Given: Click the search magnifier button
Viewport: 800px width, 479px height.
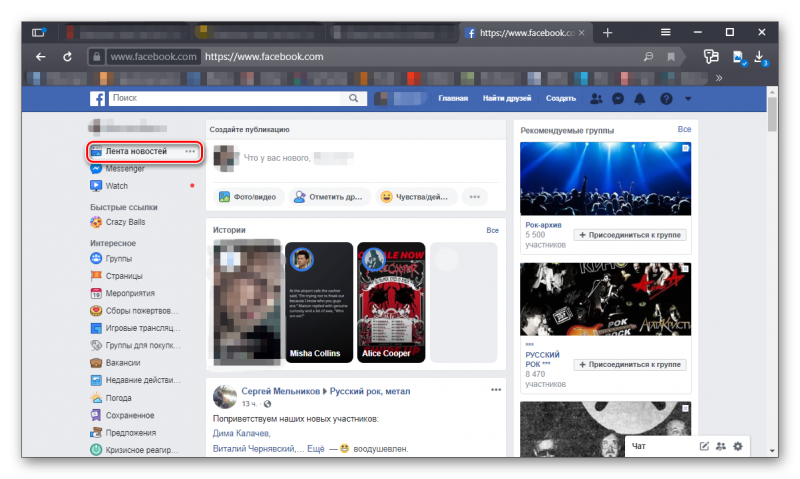Looking at the screenshot, I should click(x=354, y=98).
